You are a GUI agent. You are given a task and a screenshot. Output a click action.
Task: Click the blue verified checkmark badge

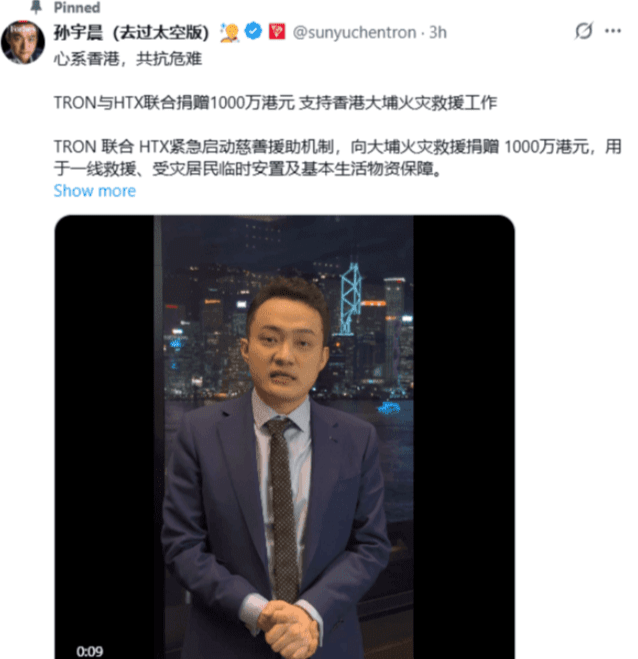pyautogui.click(x=253, y=32)
